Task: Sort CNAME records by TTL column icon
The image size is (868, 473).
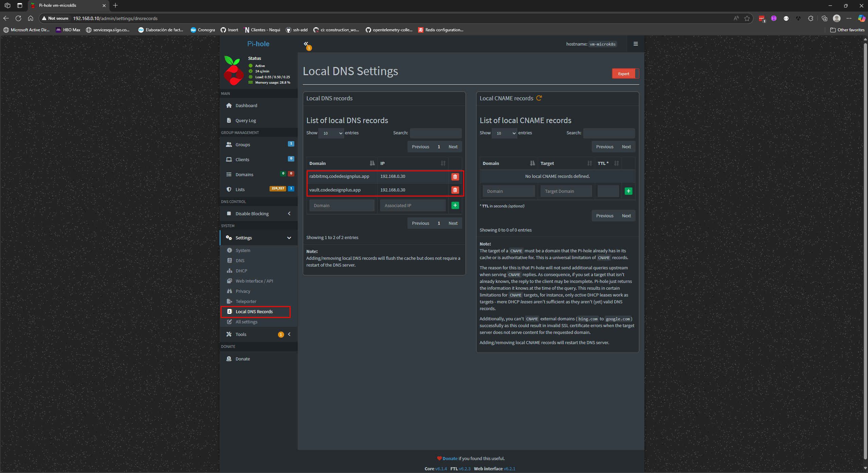Action: 616,163
